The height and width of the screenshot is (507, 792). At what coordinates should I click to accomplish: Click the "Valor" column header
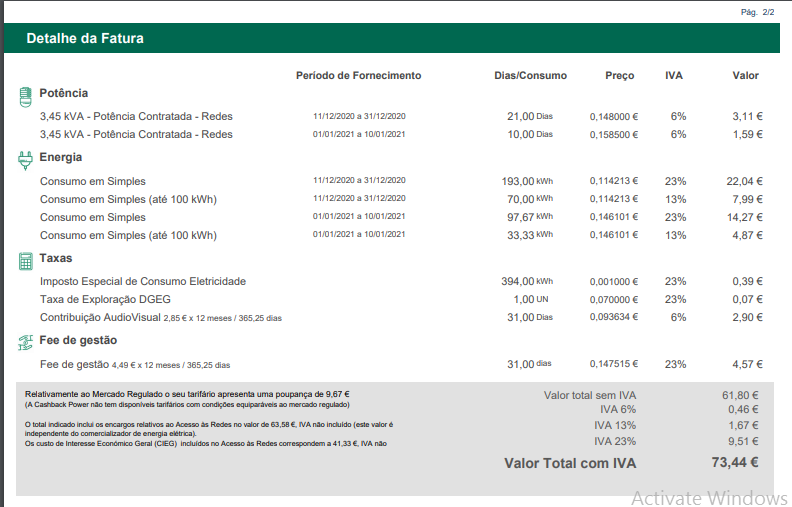[x=746, y=76]
